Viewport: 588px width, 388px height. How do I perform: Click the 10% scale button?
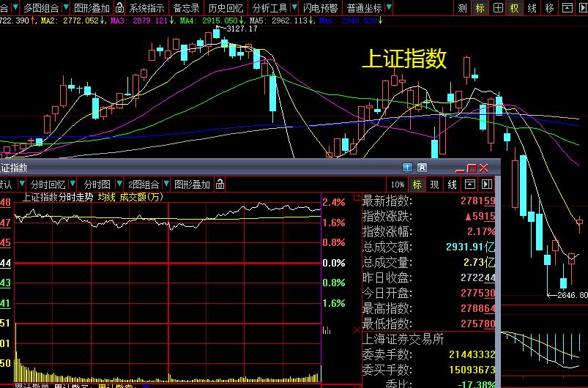(398, 184)
